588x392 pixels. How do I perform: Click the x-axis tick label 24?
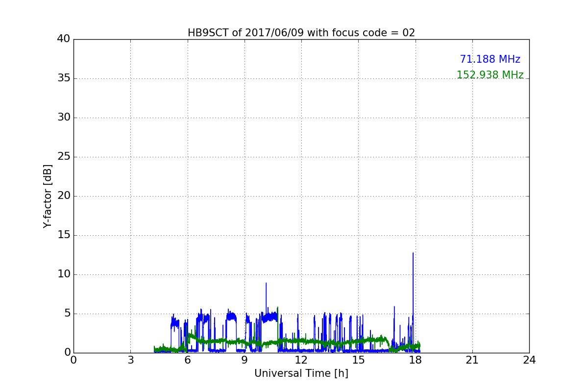pos(529,360)
